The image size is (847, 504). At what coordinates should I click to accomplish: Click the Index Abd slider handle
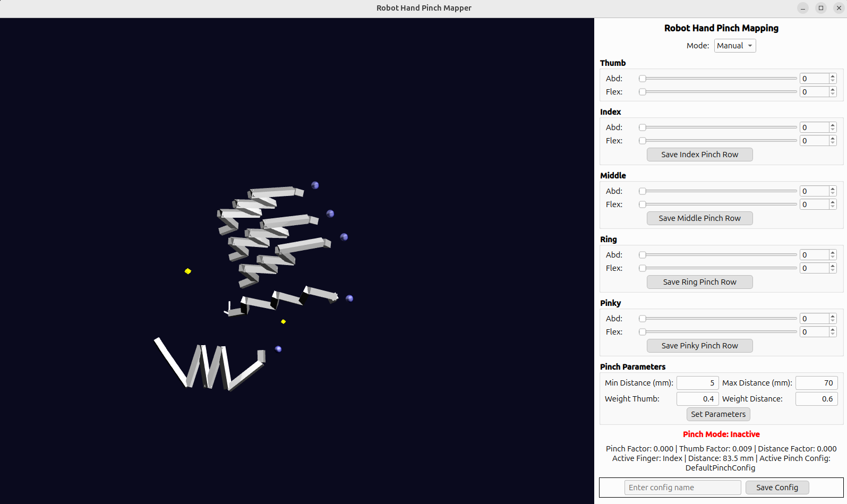point(643,127)
